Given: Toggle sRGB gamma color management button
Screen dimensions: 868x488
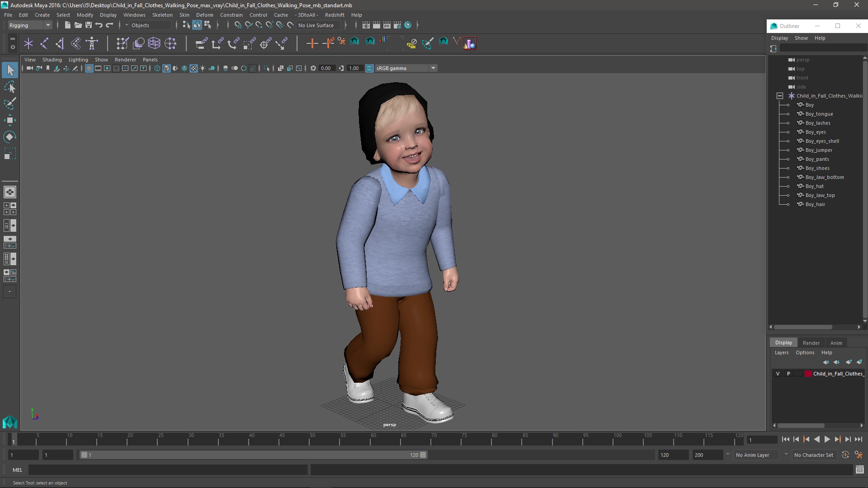Looking at the screenshot, I should coord(369,68).
